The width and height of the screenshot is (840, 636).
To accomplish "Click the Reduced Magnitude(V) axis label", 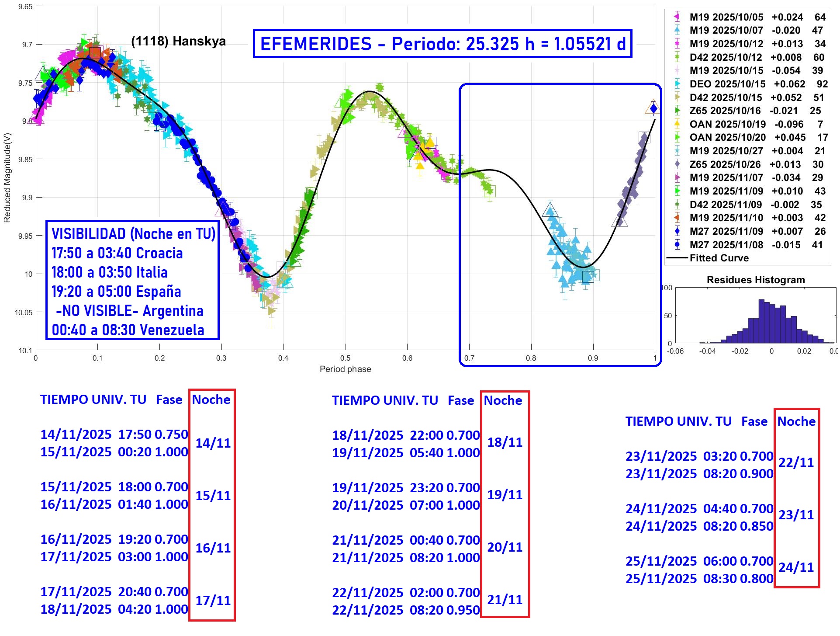I will pyautogui.click(x=7, y=178).
